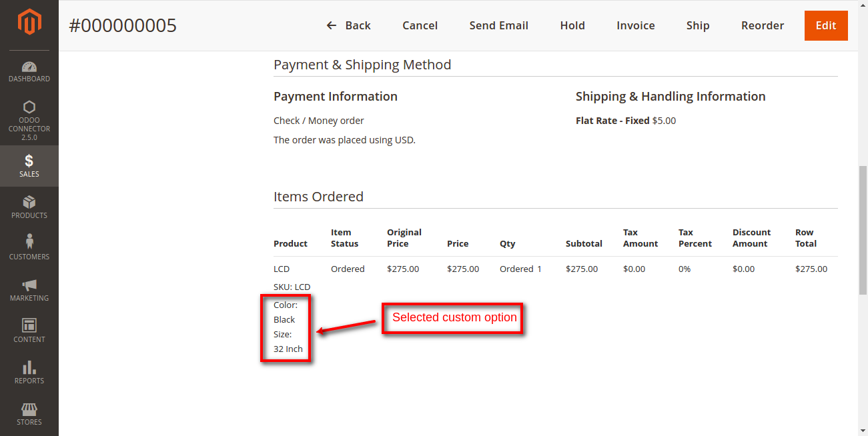This screenshot has height=436, width=868.
Task: Open the Stores storefront icon
Action: (x=29, y=409)
